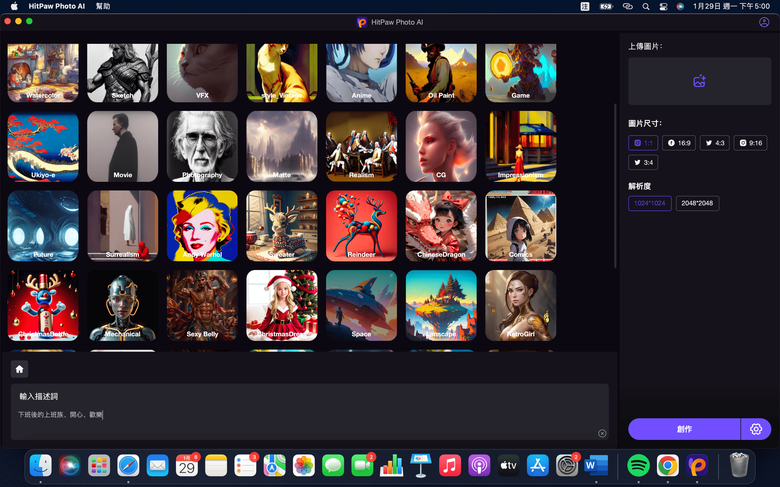Choose the VFX style thumbnail
Screen dimensions: 780x487
point(202,73)
